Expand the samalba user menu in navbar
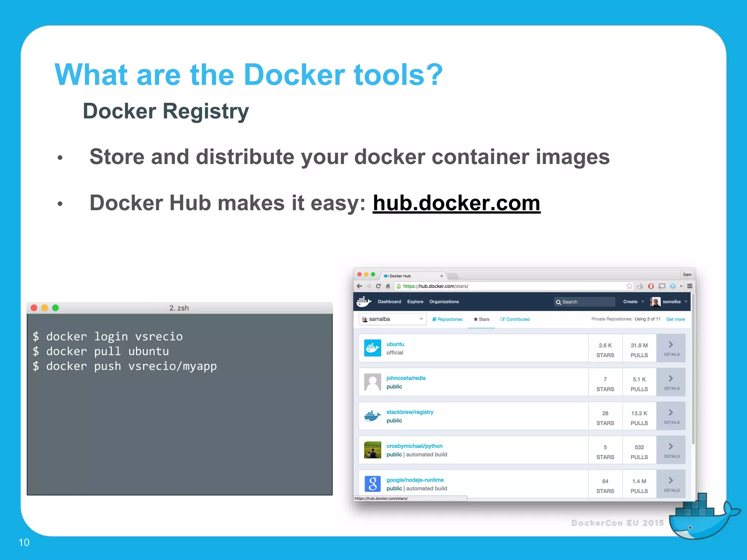Viewport: 747px width, 560px height. coord(675,302)
